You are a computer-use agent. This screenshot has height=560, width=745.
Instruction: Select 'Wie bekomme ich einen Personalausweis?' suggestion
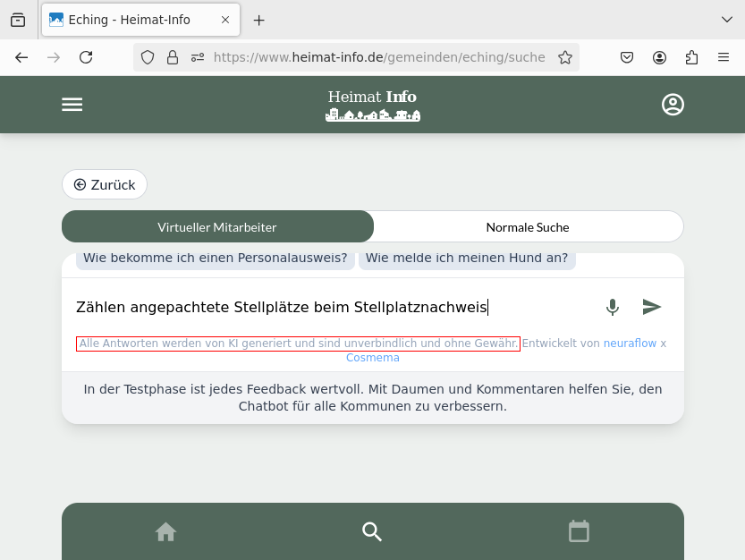point(215,259)
